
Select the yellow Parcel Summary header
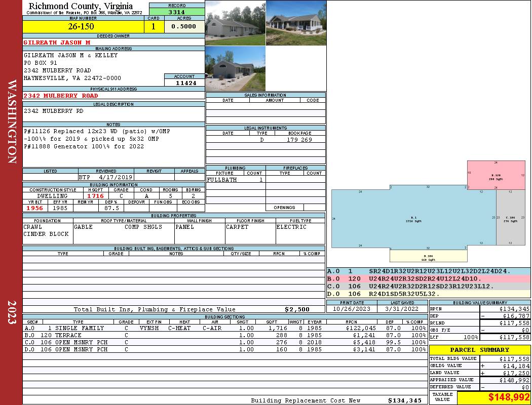point(479,350)
